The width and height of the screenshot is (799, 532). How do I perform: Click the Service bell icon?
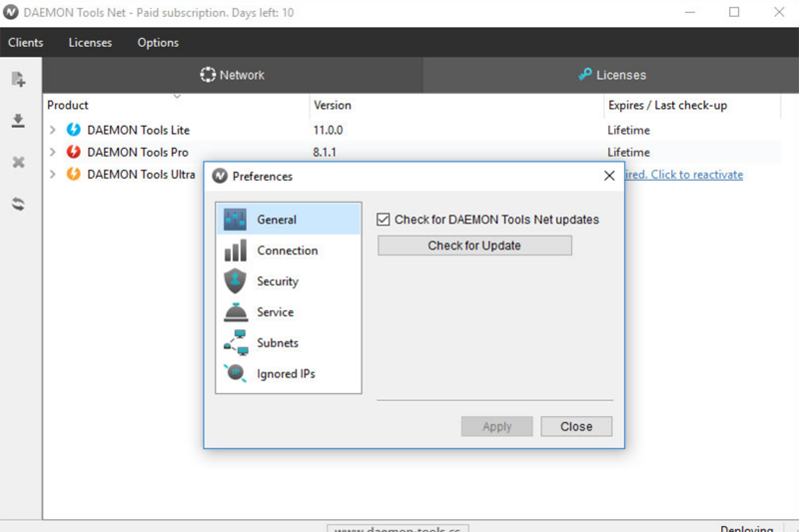click(236, 312)
